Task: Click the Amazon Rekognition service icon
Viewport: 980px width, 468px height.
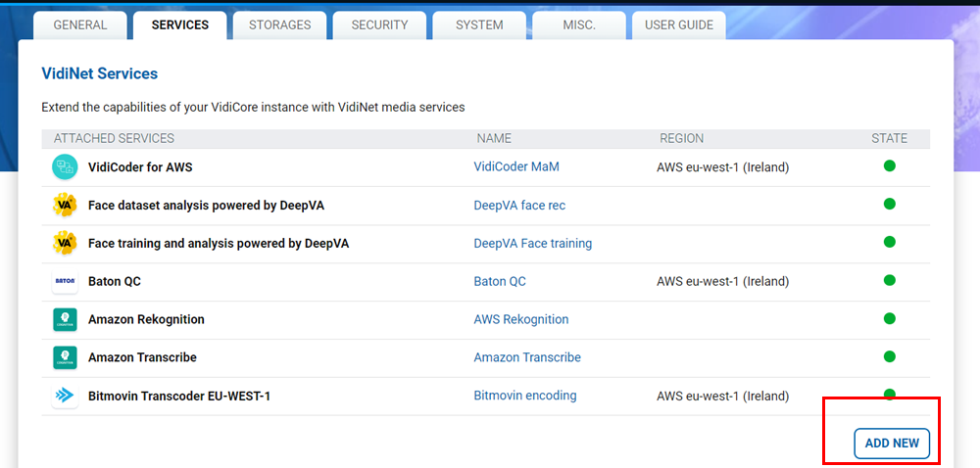Action: [x=65, y=320]
